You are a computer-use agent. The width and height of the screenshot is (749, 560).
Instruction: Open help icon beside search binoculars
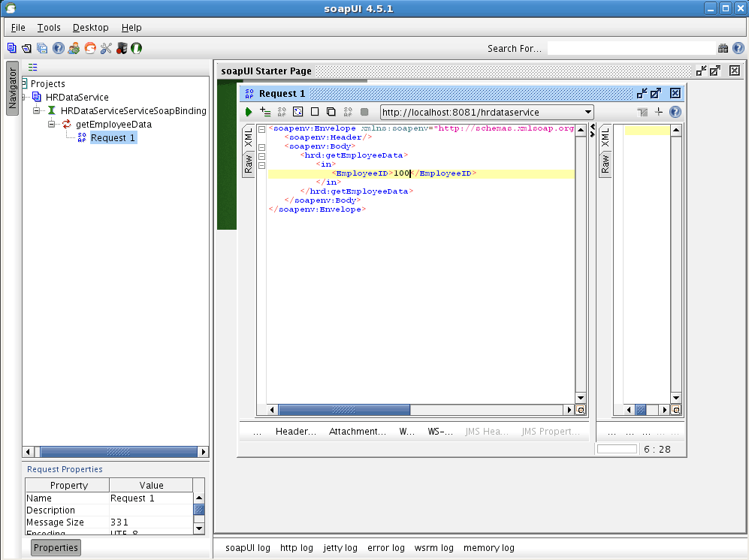pyautogui.click(x=738, y=48)
